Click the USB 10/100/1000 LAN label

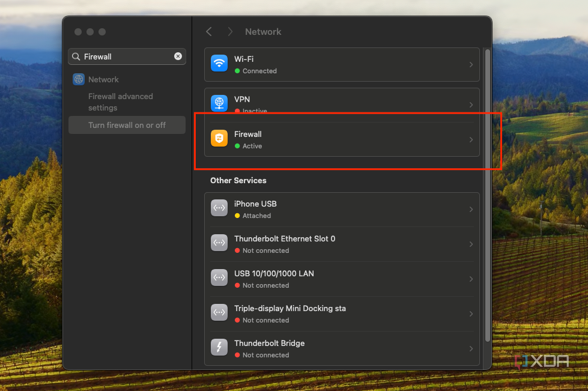pos(274,274)
